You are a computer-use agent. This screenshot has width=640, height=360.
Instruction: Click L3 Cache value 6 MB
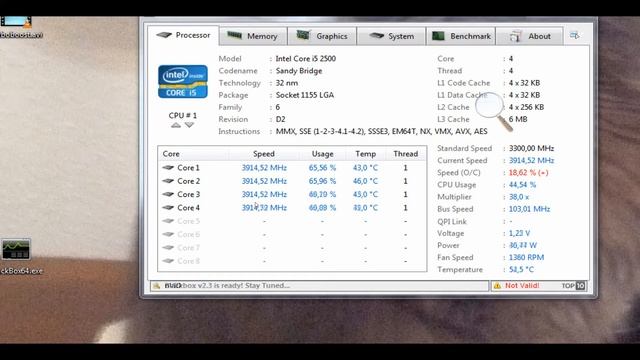coord(518,119)
